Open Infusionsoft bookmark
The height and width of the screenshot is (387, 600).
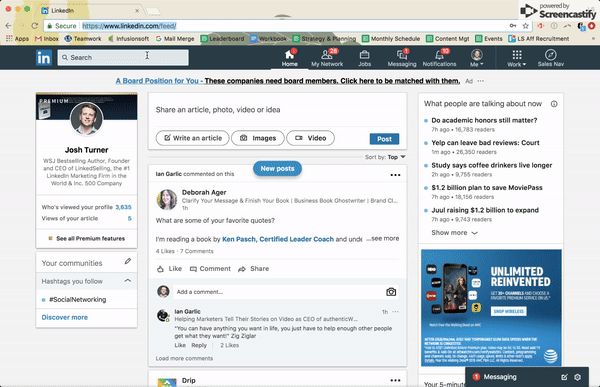click(x=129, y=39)
